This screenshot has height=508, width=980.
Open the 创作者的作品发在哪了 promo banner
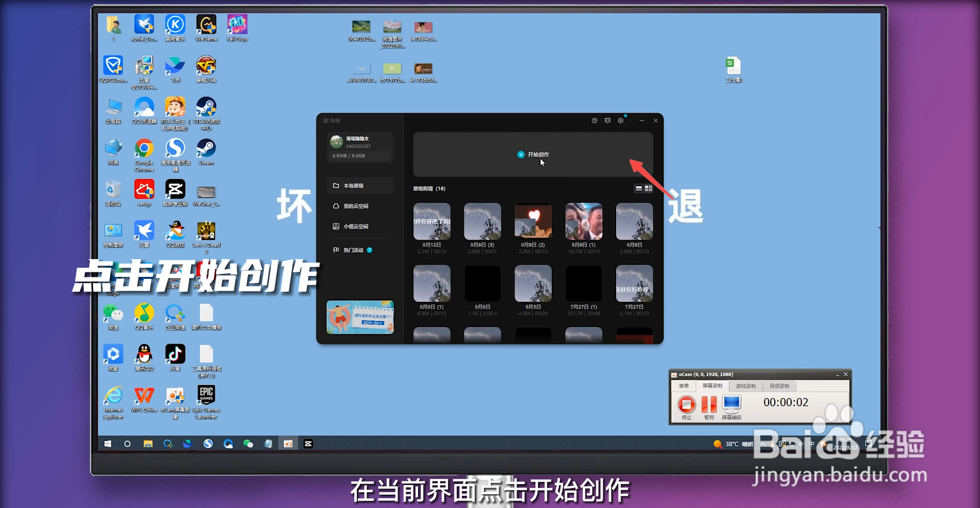point(360,317)
